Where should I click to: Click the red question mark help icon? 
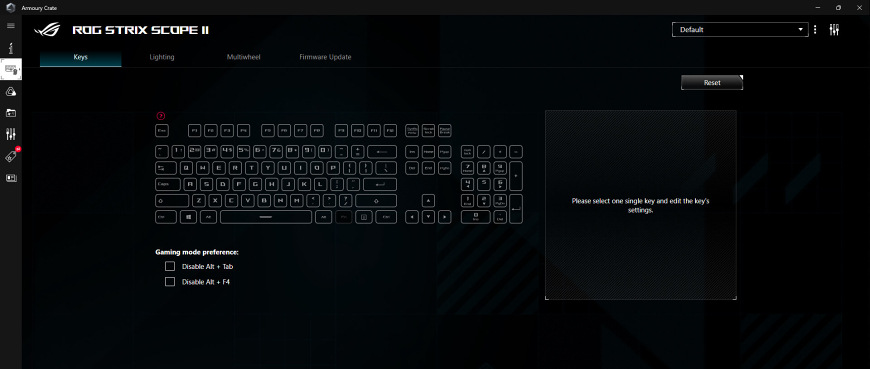(160, 116)
